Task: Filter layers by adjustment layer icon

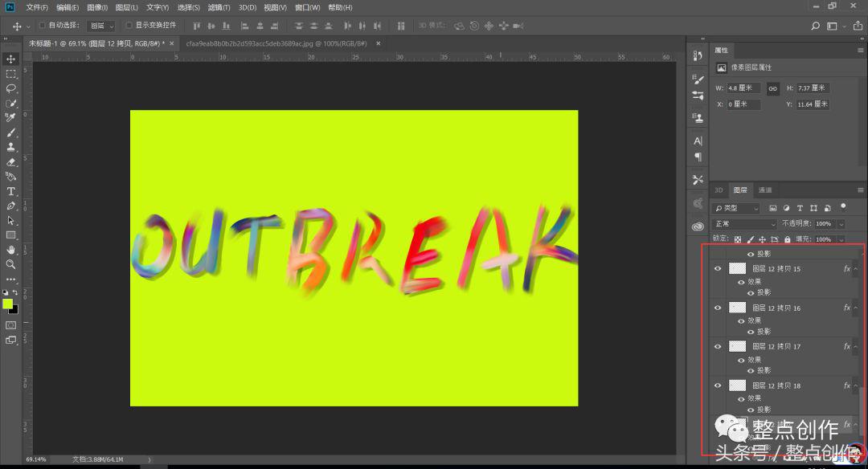Action: coord(786,208)
